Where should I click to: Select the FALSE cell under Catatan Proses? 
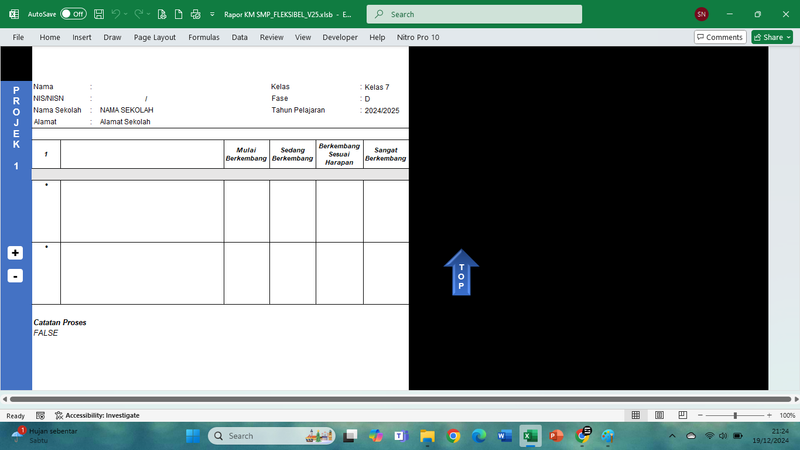[46, 333]
